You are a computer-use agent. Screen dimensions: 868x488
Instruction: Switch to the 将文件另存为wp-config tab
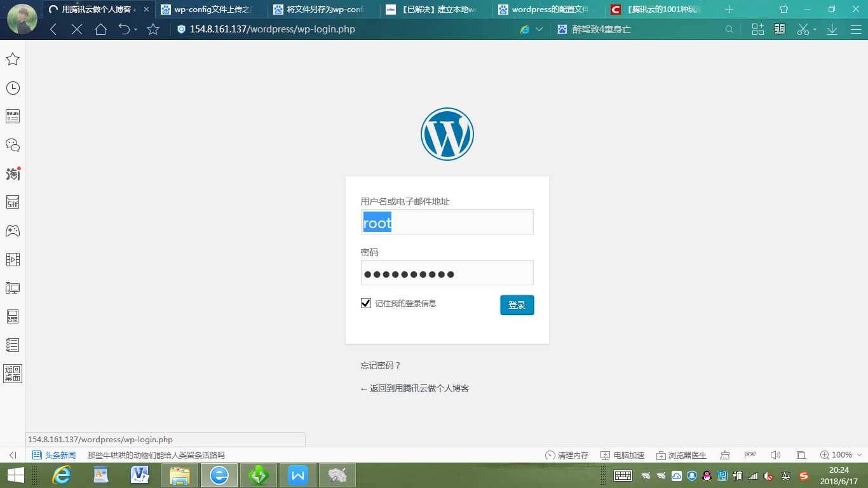pos(323,10)
